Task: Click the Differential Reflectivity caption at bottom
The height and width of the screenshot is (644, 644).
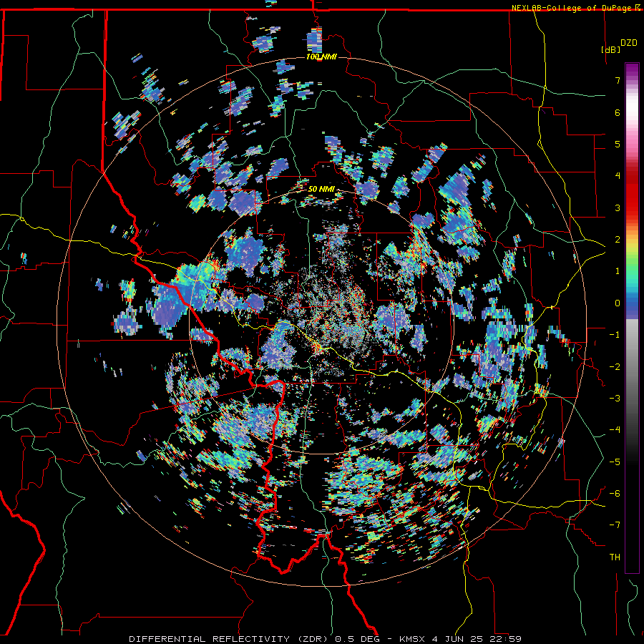Action: (x=326, y=639)
